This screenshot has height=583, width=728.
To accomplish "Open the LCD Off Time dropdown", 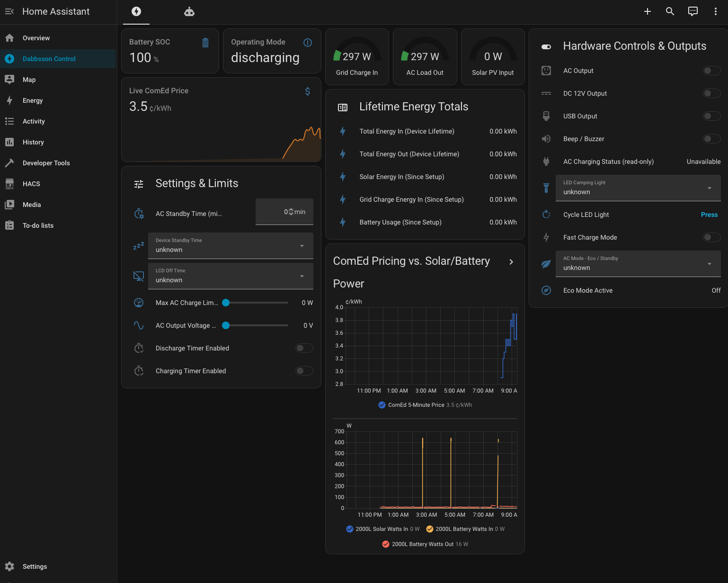I will [x=231, y=276].
